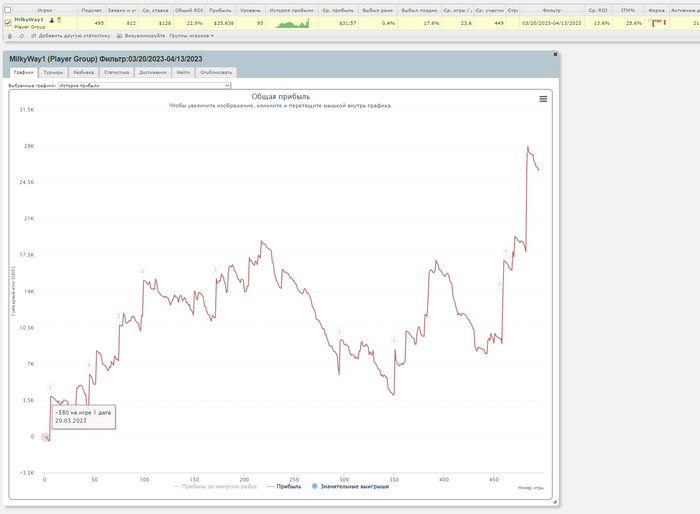Click the Выбыл поздно column header

(x=419, y=10)
